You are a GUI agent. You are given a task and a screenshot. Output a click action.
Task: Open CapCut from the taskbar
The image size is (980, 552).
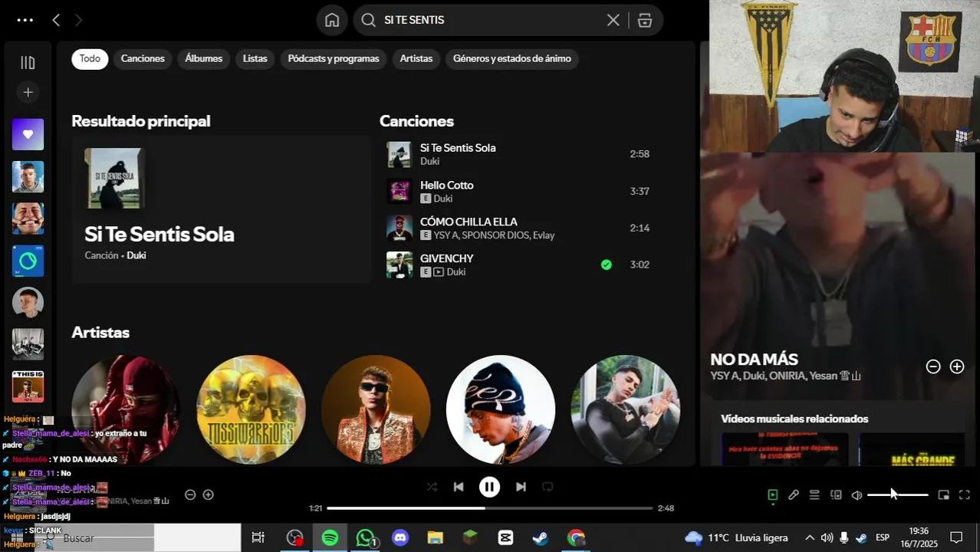pyautogui.click(x=505, y=538)
